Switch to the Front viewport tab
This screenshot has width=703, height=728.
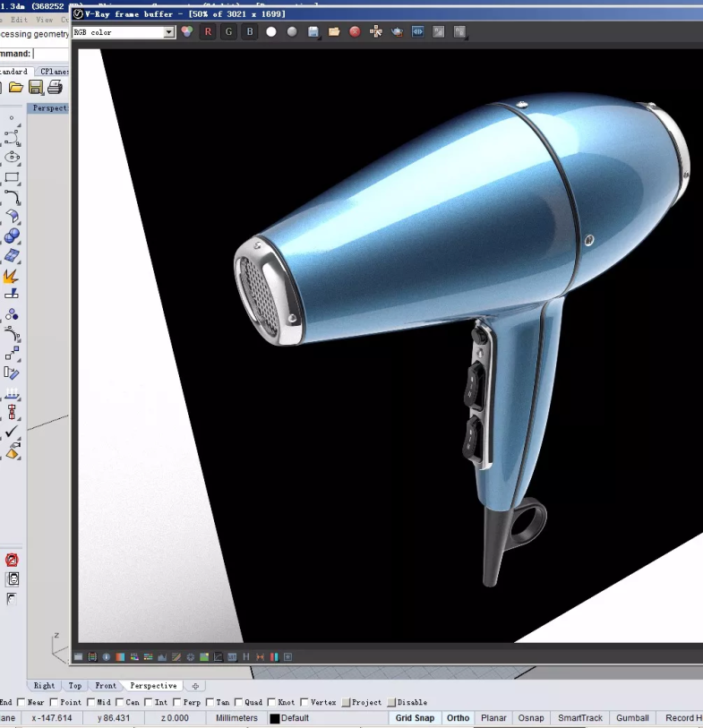(x=106, y=686)
